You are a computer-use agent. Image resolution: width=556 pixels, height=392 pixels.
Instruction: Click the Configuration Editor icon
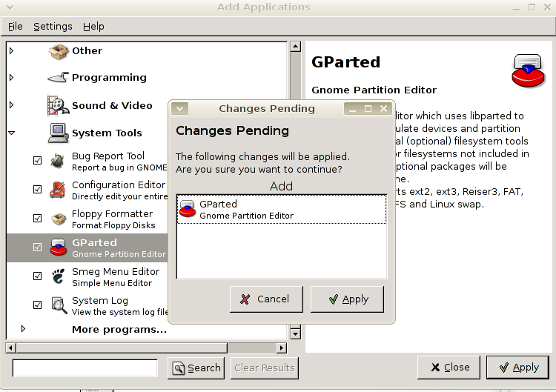[58, 190]
